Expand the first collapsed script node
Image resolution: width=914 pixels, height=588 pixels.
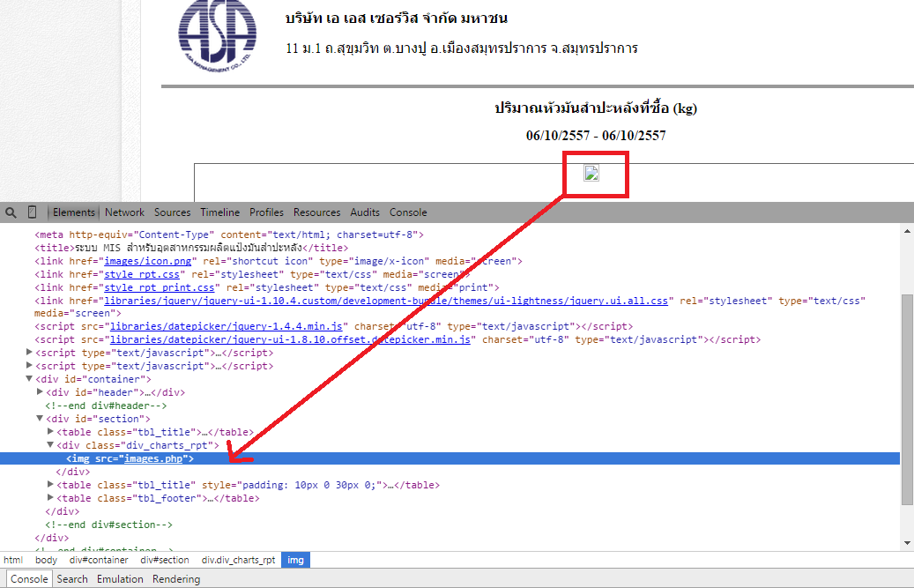[x=29, y=352]
